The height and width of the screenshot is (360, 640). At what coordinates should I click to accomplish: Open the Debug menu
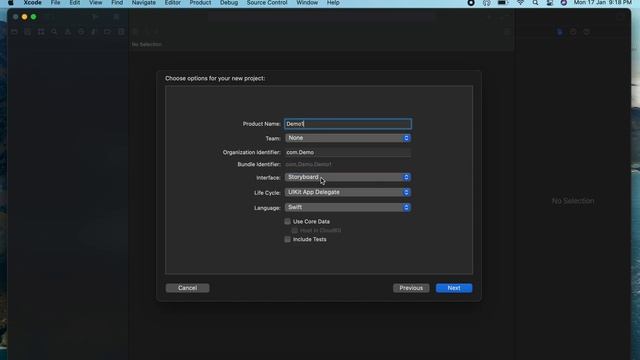[229, 3]
